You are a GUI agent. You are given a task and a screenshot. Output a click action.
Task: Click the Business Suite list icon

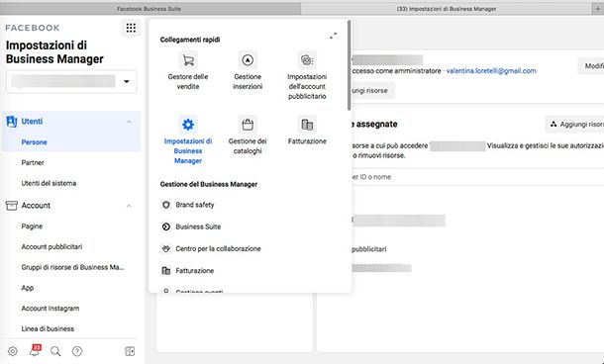[166, 227]
